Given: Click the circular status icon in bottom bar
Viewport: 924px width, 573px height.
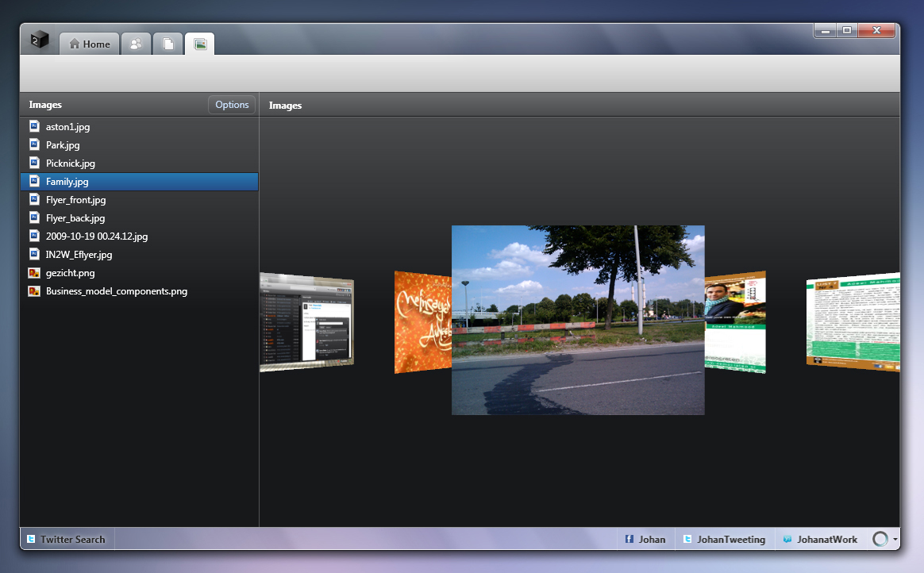Looking at the screenshot, I should coord(880,539).
